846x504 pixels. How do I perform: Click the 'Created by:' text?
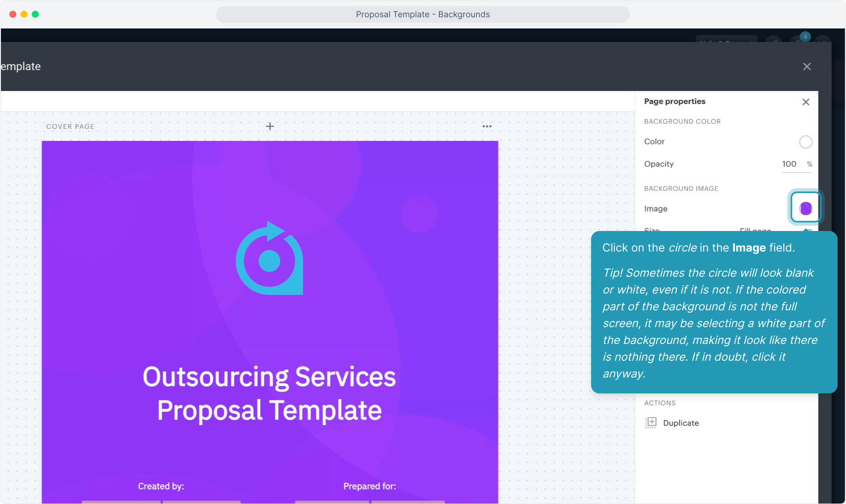pyautogui.click(x=161, y=486)
